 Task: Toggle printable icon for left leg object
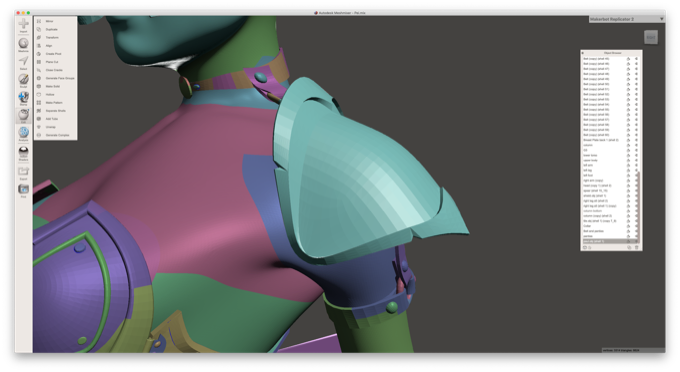coord(628,170)
